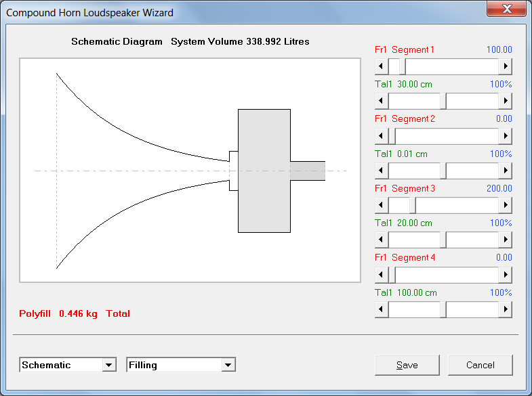Click left arrow of Fr1 Segment 3 slider
Screen dimensions: 532x396
coord(382,205)
